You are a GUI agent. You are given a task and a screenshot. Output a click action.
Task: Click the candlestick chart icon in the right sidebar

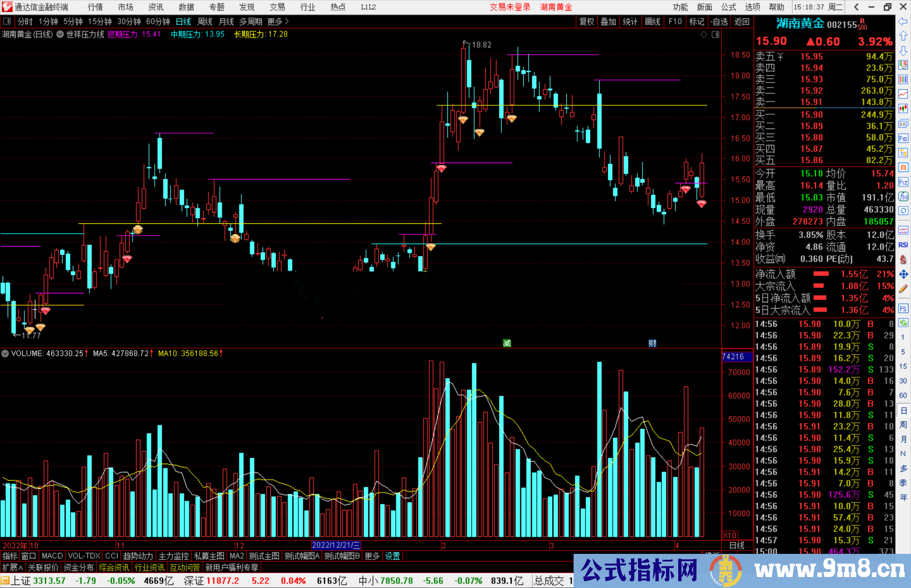903,109
